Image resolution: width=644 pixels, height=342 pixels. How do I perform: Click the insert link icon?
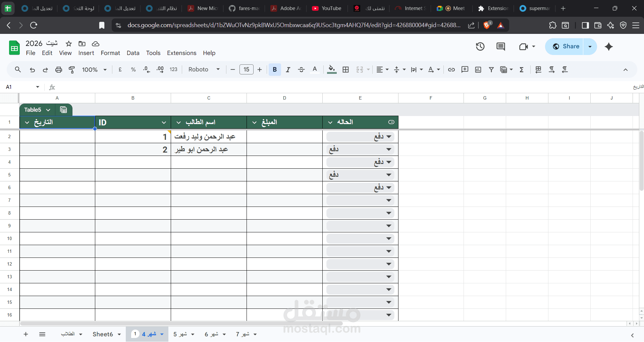click(451, 69)
